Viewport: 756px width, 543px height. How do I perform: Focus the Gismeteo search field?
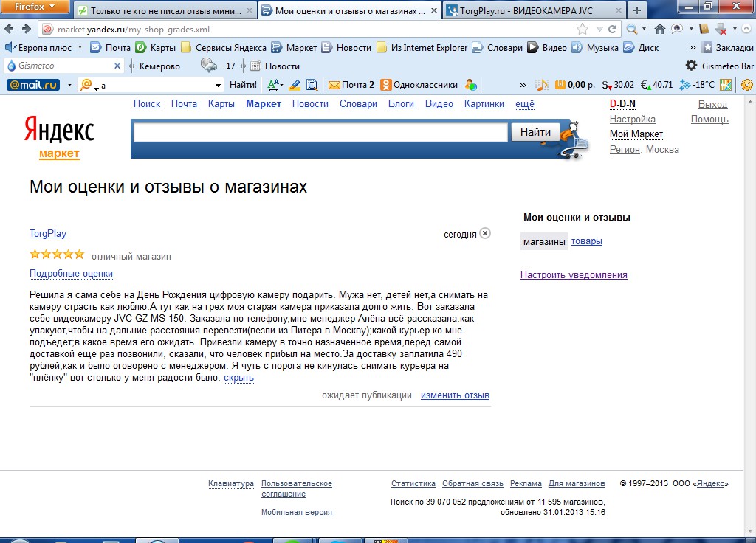(64, 66)
